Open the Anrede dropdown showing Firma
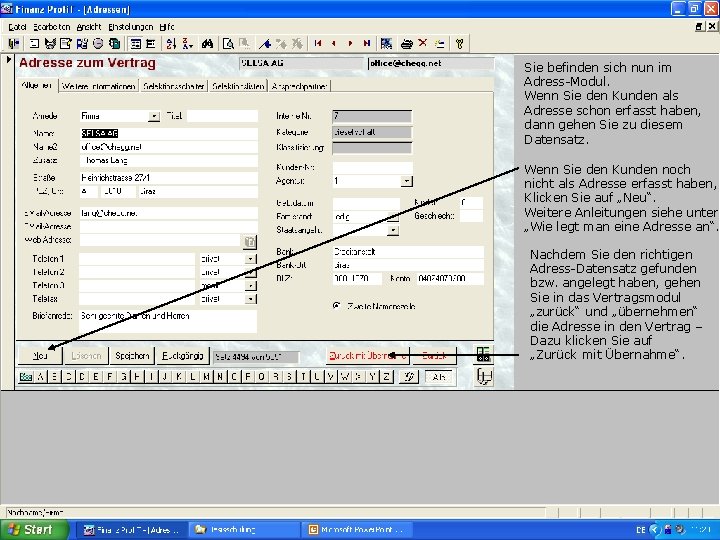 (x=154, y=116)
